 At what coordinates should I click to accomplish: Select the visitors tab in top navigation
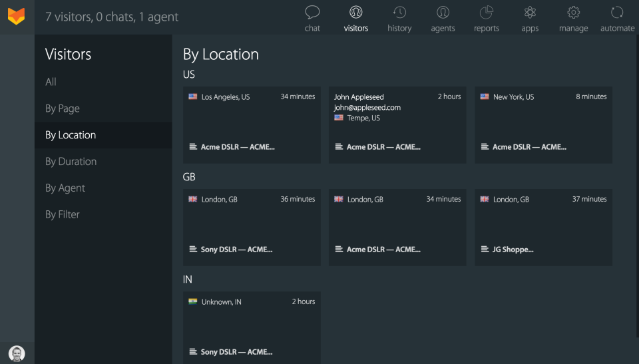pyautogui.click(x=356, y=18)
